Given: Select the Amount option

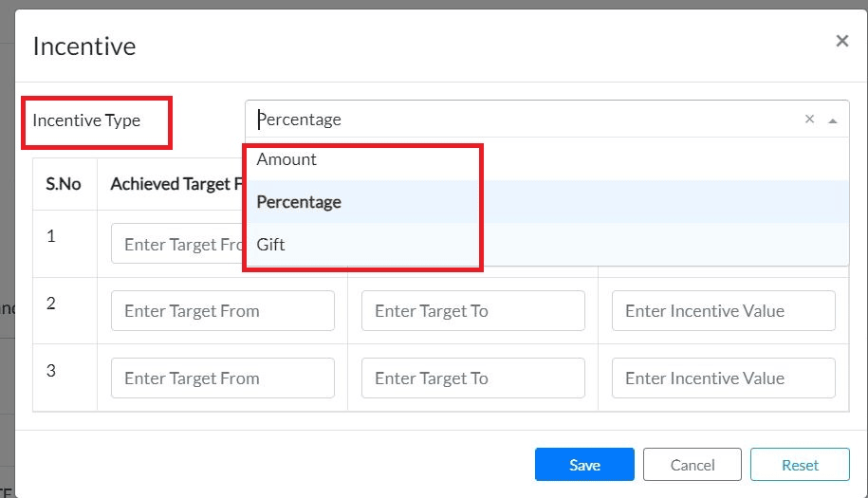Looking at the screenshot, I should (286, 159).
